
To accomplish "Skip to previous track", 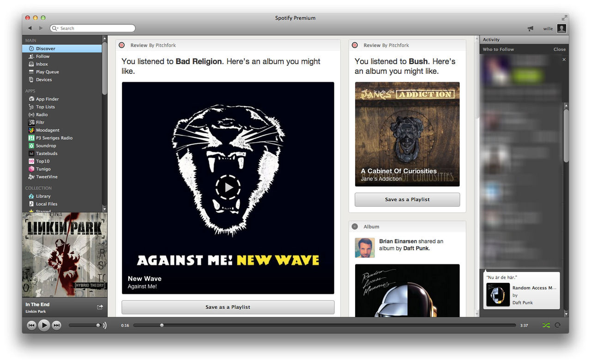I will tap(31, 325).
